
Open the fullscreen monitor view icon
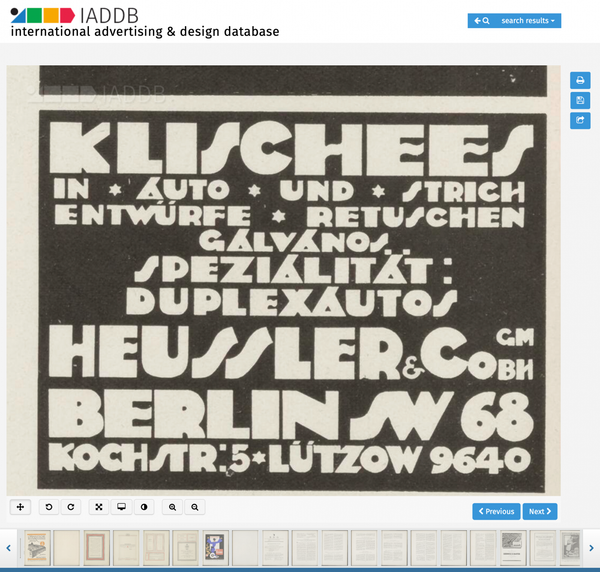(x=121, y=507)
